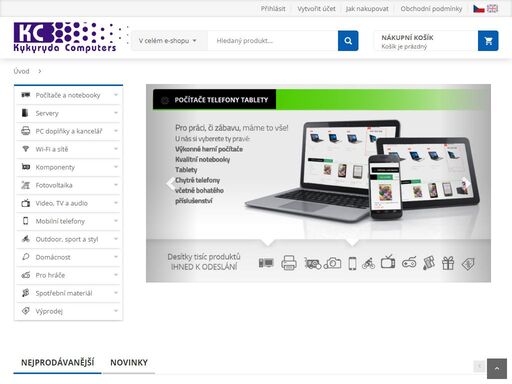Select the NEJPRODÁVANĚJŠÍ tab

tap(57, 363)
